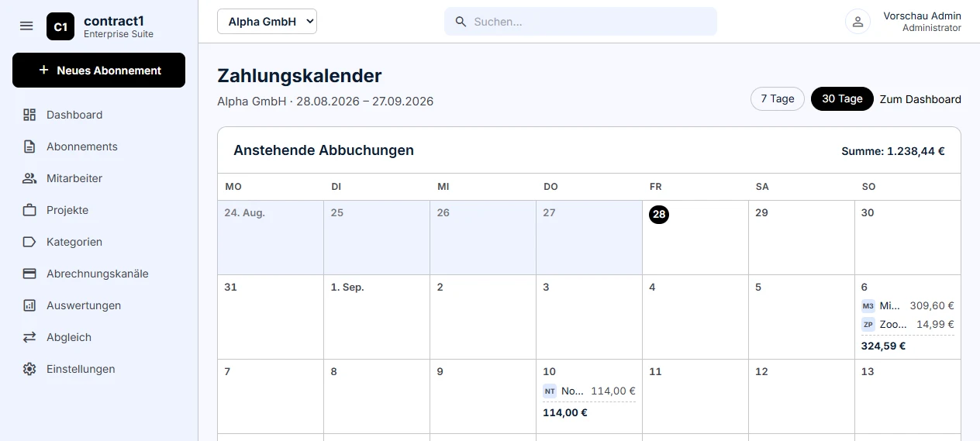Click the M3 badge on September 6
Screen dimensions: 980x441
868,306
